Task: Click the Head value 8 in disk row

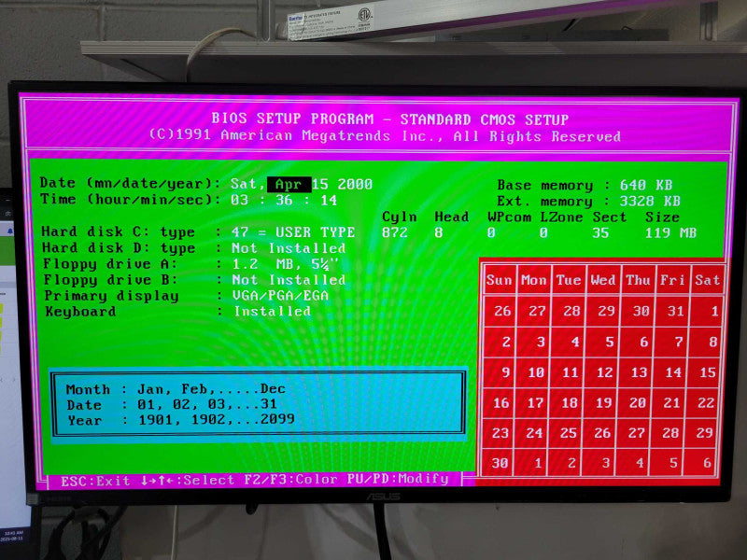Action: 438,232
